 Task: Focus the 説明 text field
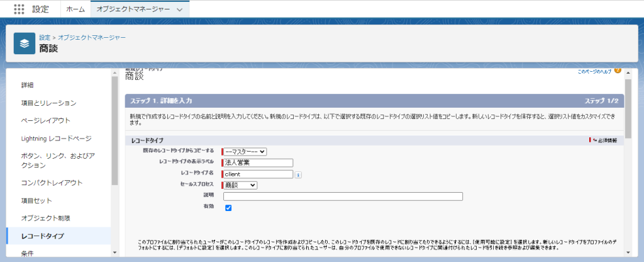pyautogui.click(x=343, y=196)
